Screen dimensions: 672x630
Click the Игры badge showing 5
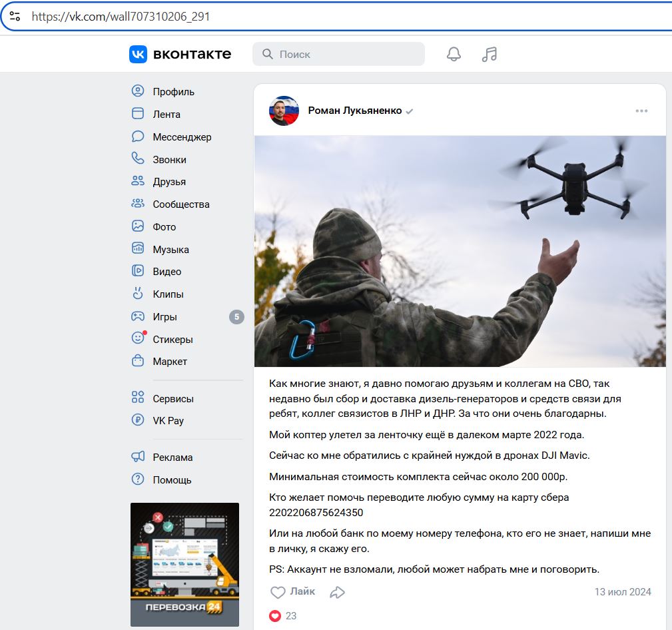(x=236, y=317)
